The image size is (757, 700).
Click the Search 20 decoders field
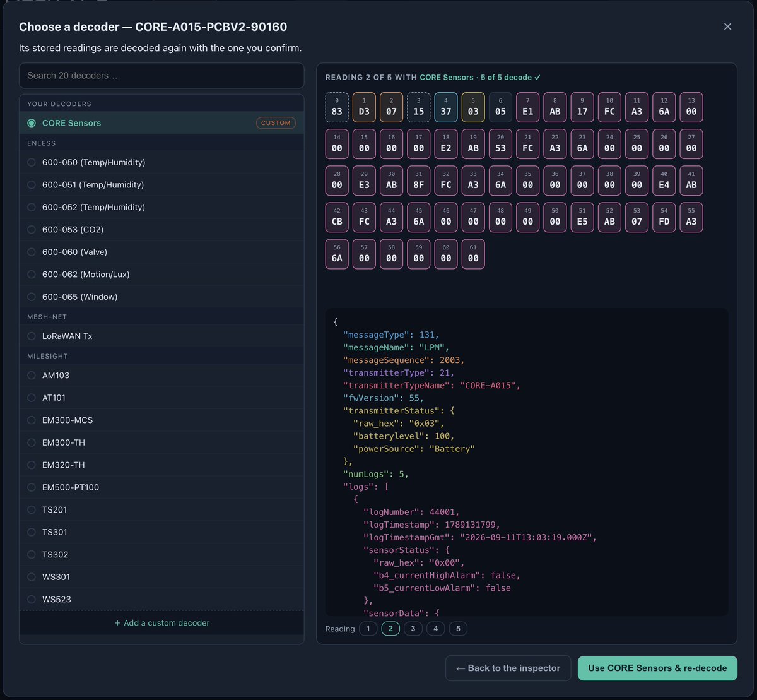(x=161, y=76)
